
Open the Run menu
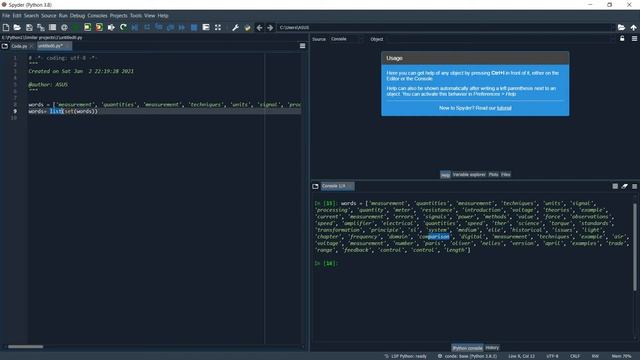[63, 16]
